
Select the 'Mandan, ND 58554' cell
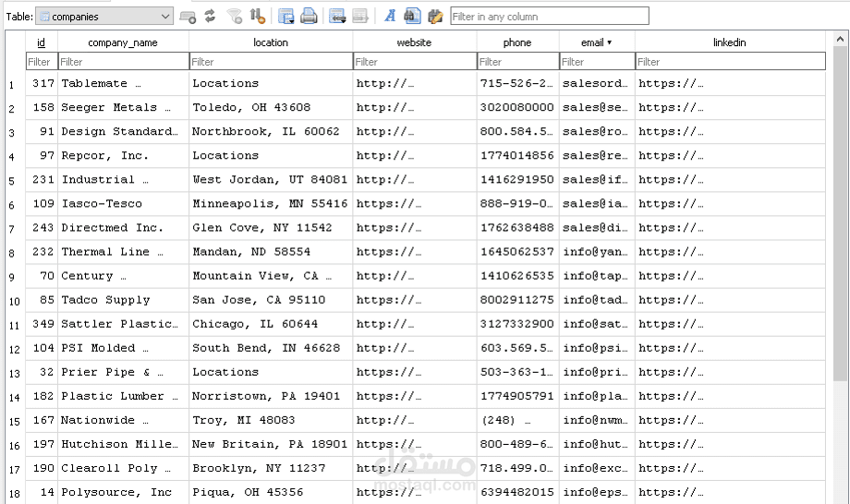pyautogui.click(x=271, y=252)
